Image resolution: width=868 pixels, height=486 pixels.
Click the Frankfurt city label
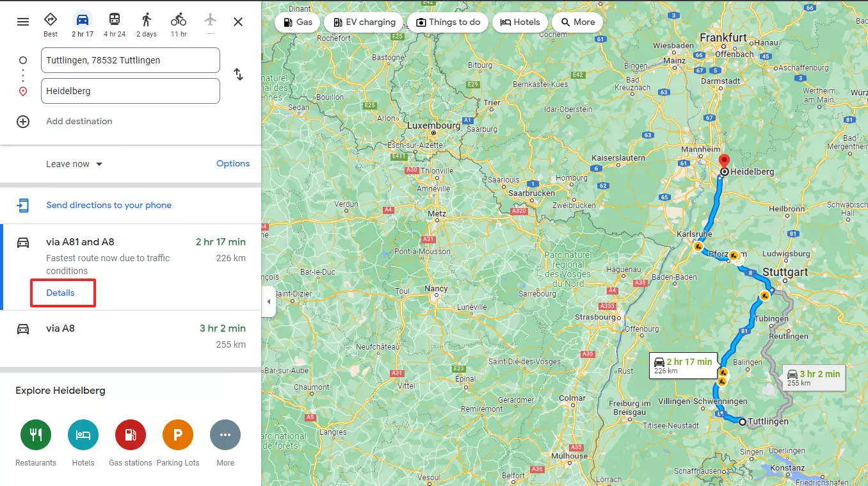(723, 38)
